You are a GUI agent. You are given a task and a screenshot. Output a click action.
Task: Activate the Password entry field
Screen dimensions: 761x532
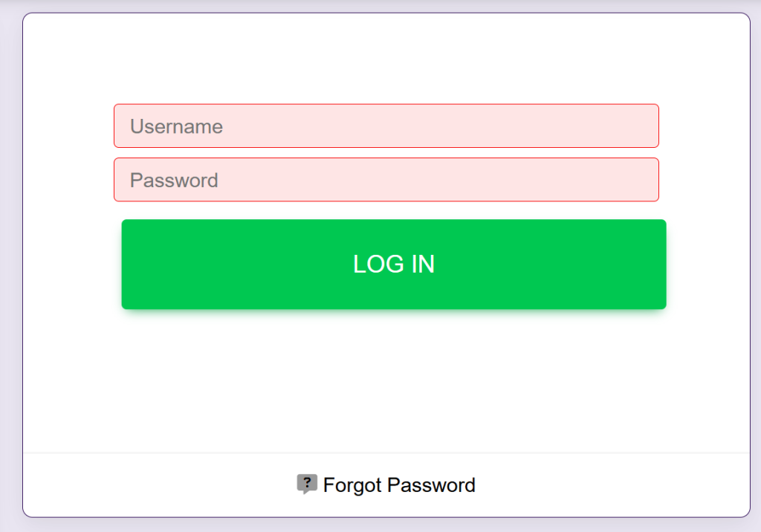tap(386, 180)
